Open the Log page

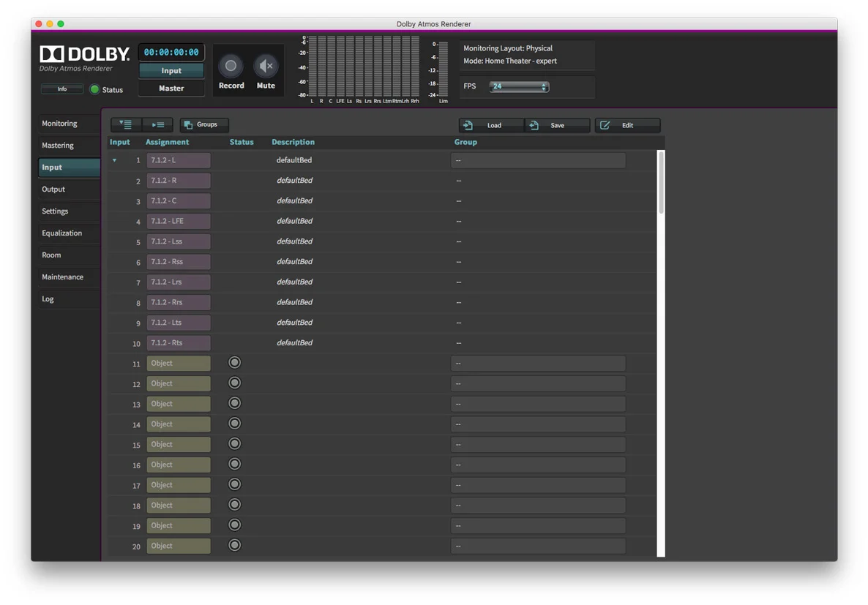pos(69,299)
